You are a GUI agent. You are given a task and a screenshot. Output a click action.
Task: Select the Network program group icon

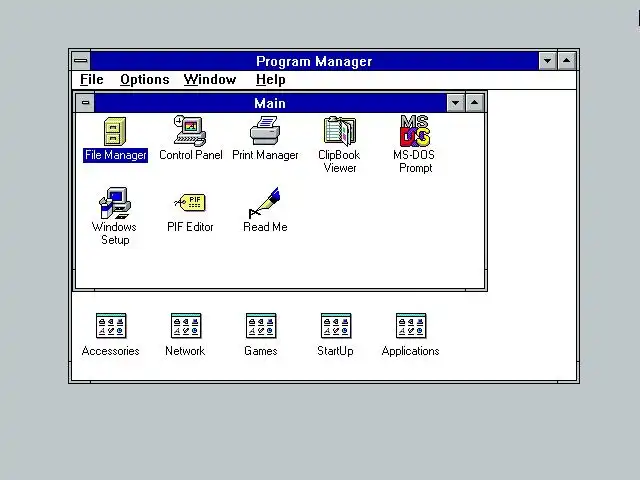click(x=186, y=326)
